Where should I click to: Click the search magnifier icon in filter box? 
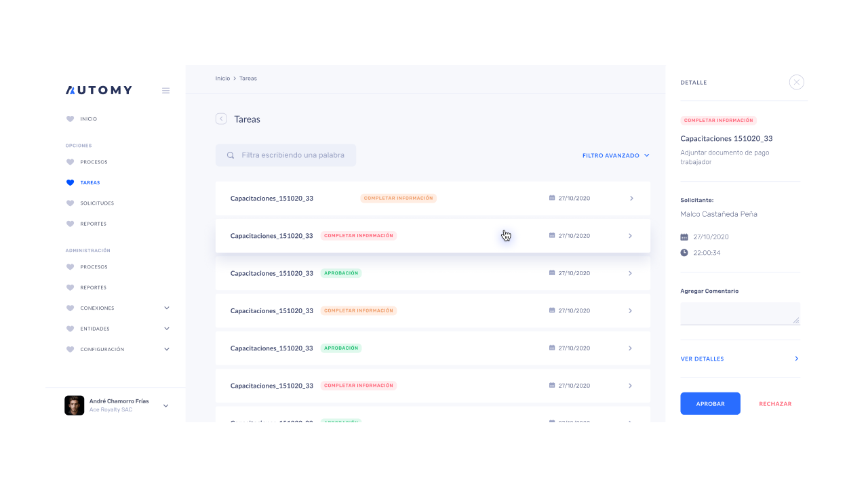tap(231, 155)
